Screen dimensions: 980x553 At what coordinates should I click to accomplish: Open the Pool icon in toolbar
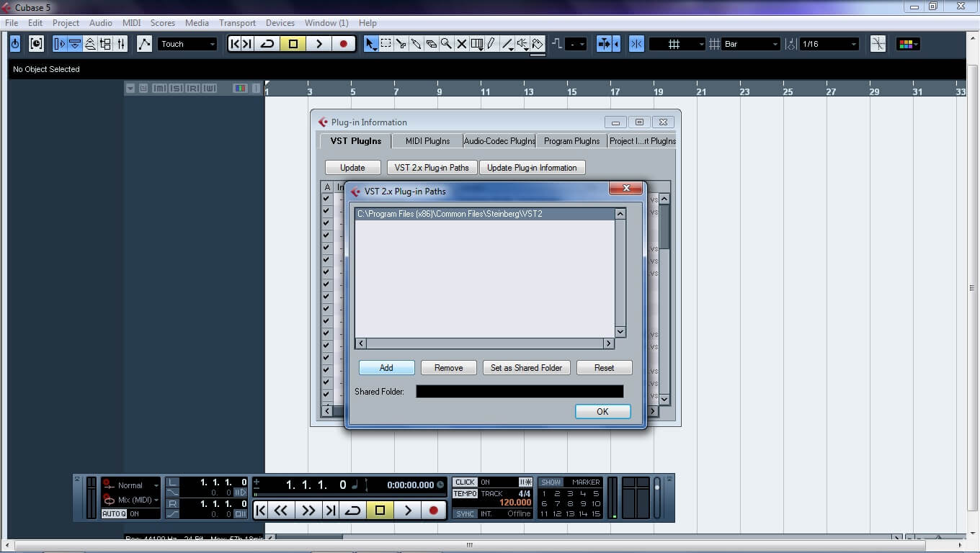105,44
